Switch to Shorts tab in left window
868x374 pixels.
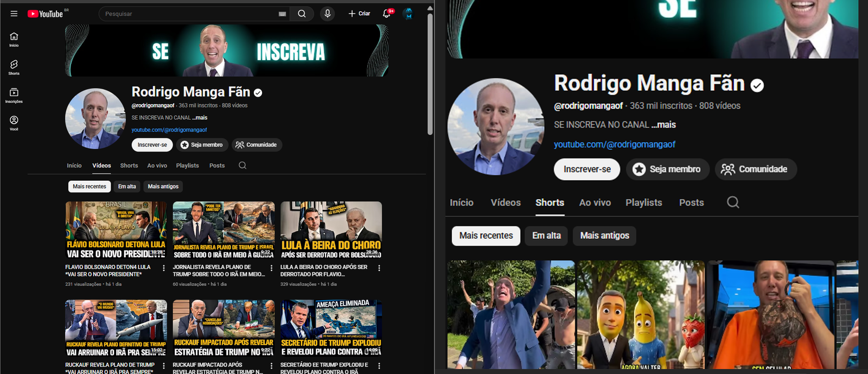coord(129,166)
